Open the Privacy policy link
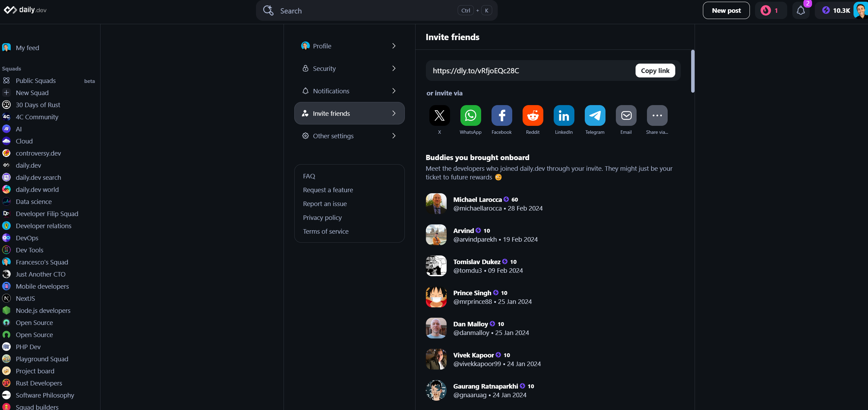This screenshot has width=868, height=410. pyautogui.click(x=322, y=217)
